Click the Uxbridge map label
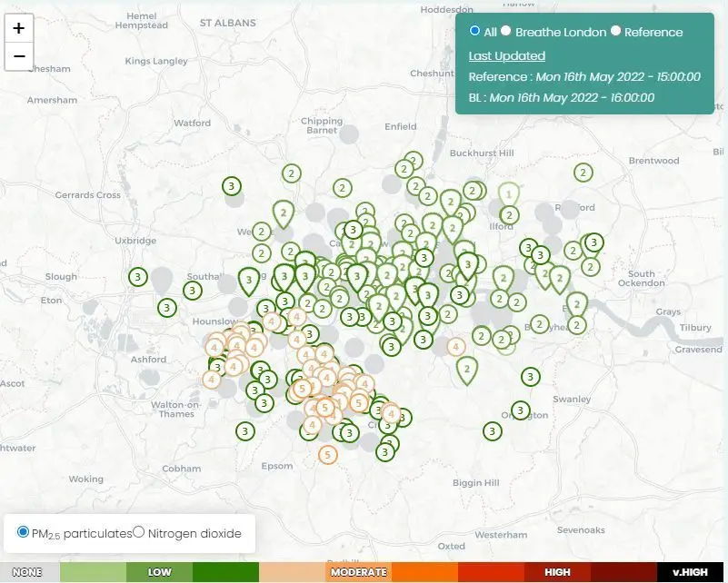The width and height of the screenshot is (728, 583). coord(135,241)
